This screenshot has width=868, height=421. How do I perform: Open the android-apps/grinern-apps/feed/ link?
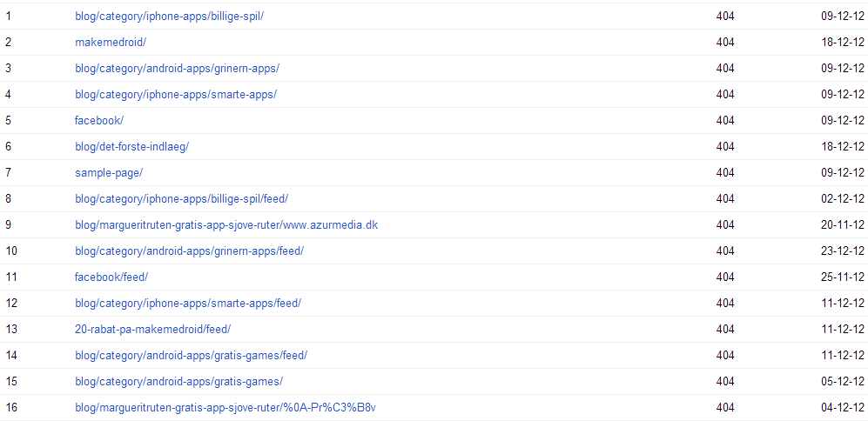coord(189,251)
